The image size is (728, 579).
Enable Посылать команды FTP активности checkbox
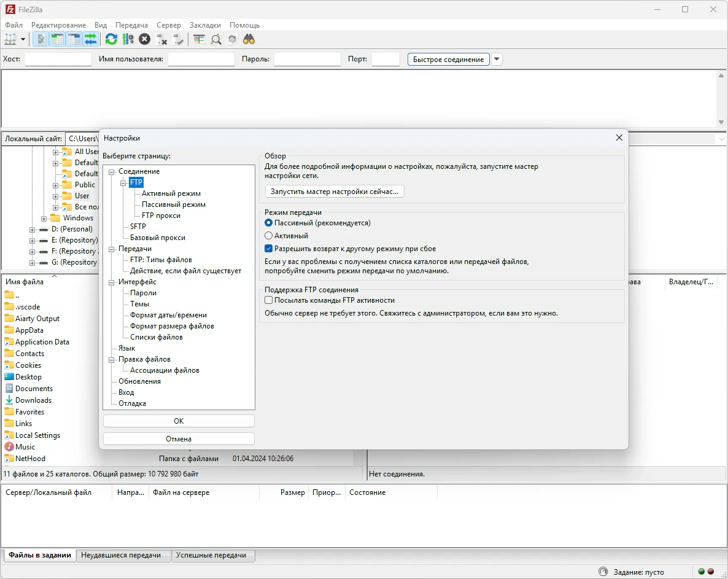tap(269, 300)
